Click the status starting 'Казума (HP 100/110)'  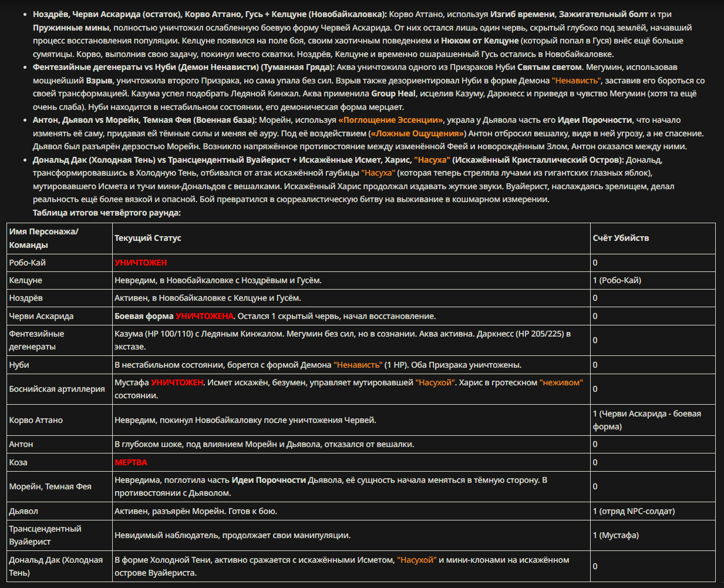pyautogui.click(x=351, y=340)
